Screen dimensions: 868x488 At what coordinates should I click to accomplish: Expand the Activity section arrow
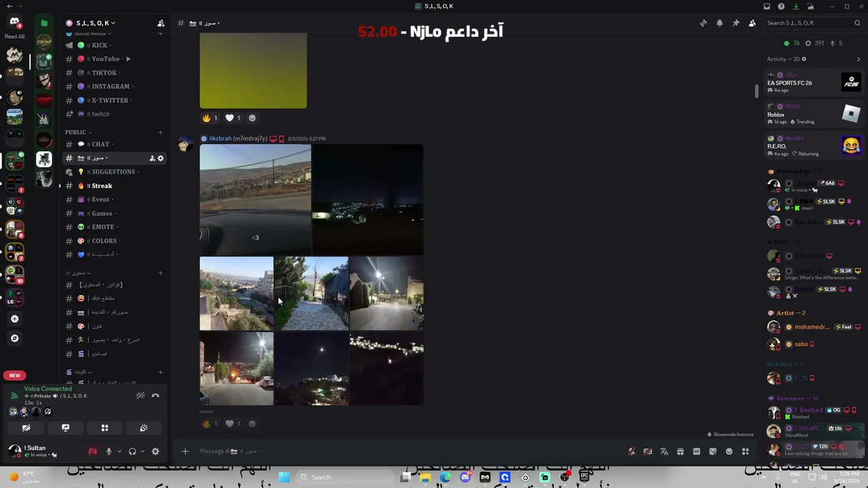point(859,60)
